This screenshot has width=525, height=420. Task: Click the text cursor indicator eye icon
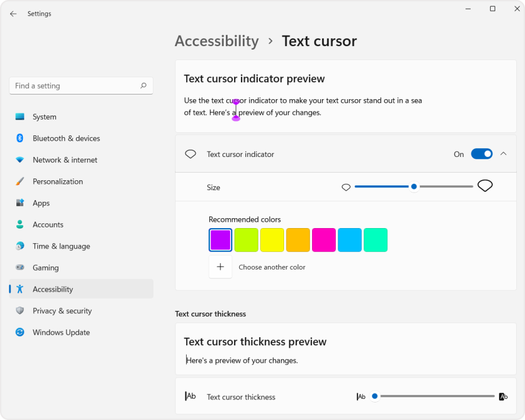(190, 153)
